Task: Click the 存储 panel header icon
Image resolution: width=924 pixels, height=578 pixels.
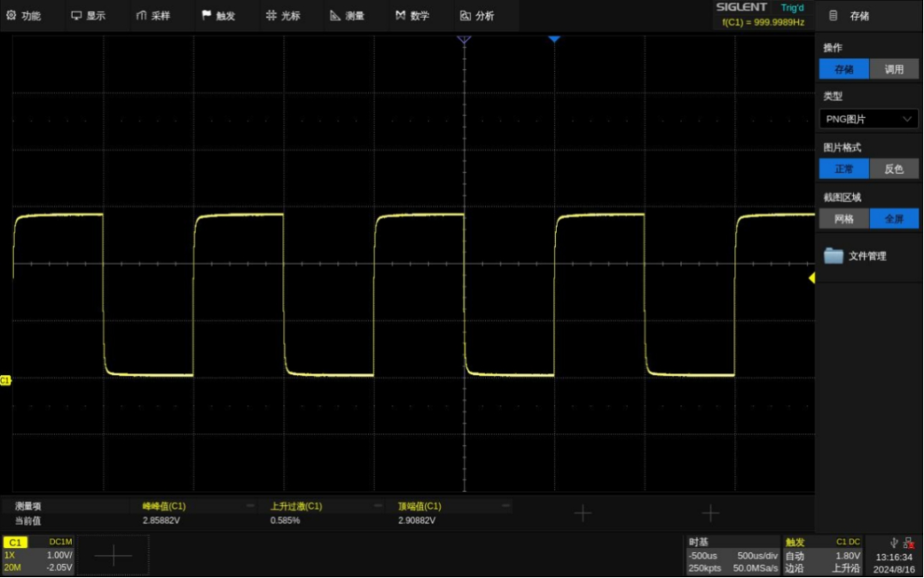Action: 833,16
